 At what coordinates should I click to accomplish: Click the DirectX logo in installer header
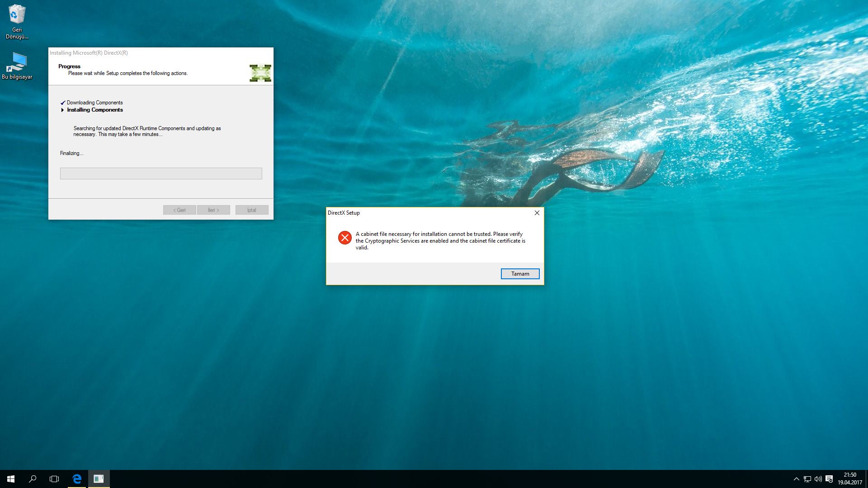260,73
